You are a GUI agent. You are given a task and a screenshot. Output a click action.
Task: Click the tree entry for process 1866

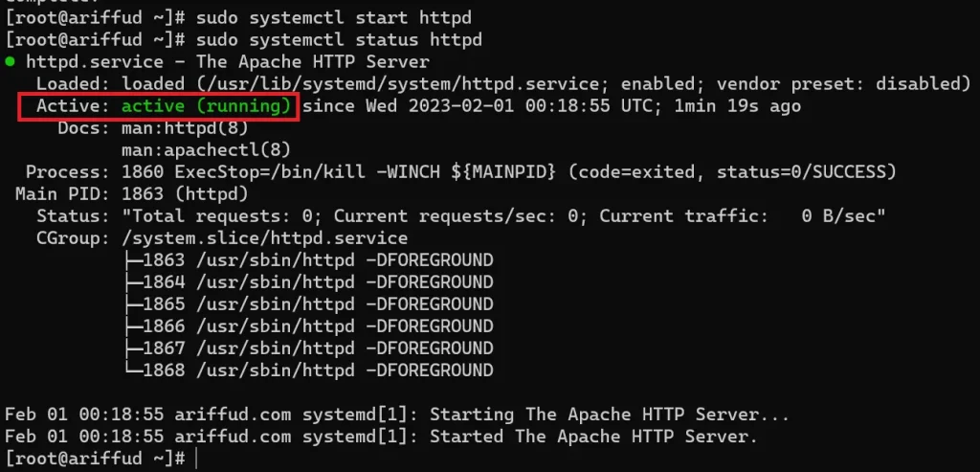[x=308, y=326]
